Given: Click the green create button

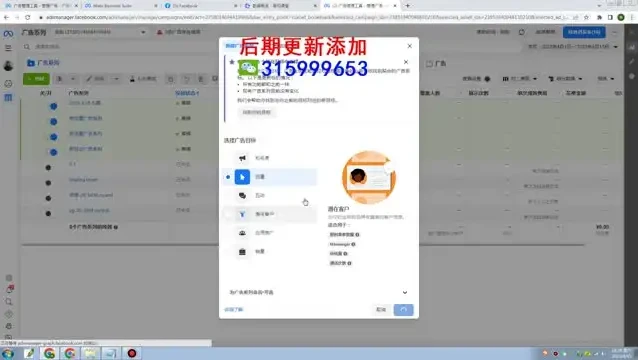Looking at the screenshot, I should tap(36, 79).
